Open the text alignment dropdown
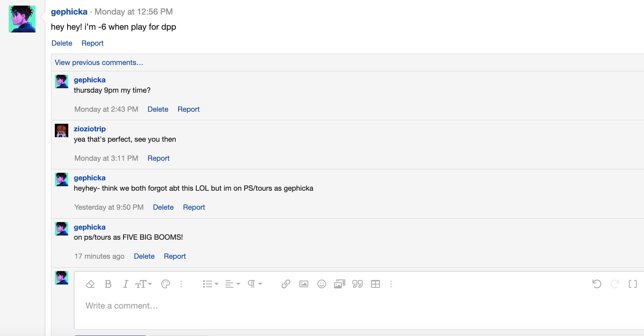This screenshot has height=336, width=644. point(233,284)
